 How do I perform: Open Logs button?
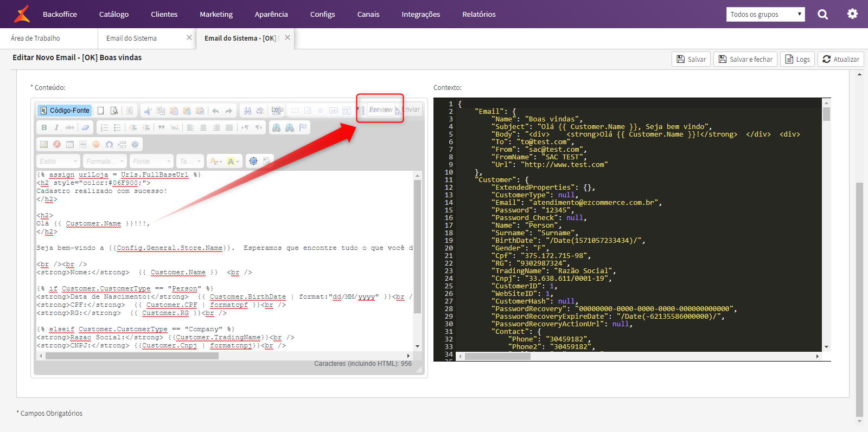pos(797,59)
